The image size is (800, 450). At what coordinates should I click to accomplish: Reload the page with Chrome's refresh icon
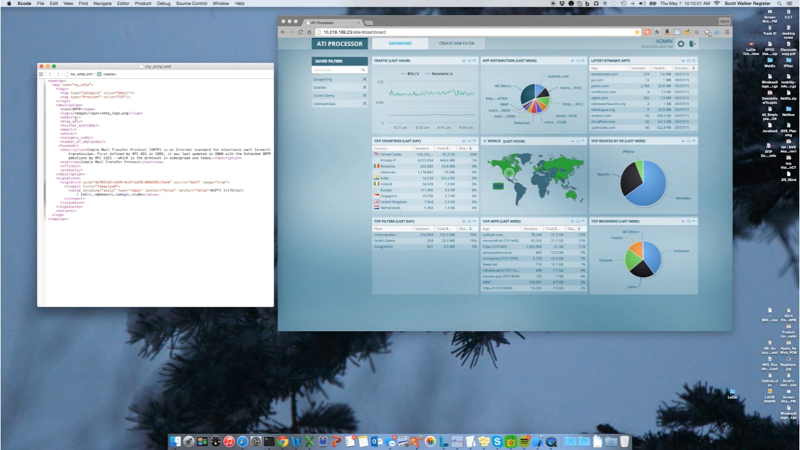(300, 32)
